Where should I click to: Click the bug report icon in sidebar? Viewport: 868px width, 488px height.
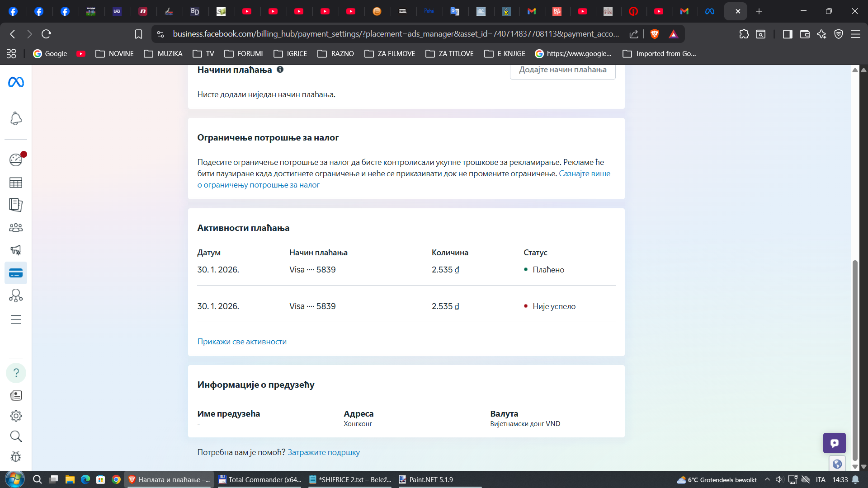tap(16, 456)
